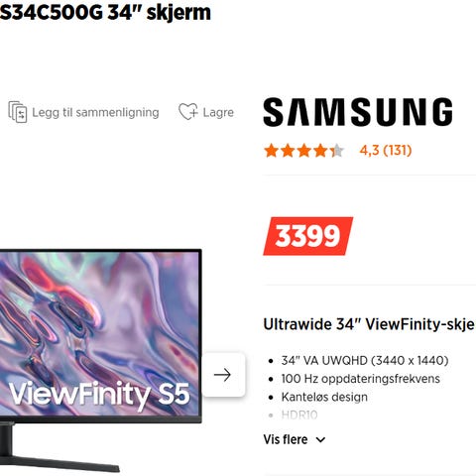Image resolution: width=476 pixels, height=476 pixels.
Task: Click the compare icon beside Legg til sammenligning
Action: (18, 112)
